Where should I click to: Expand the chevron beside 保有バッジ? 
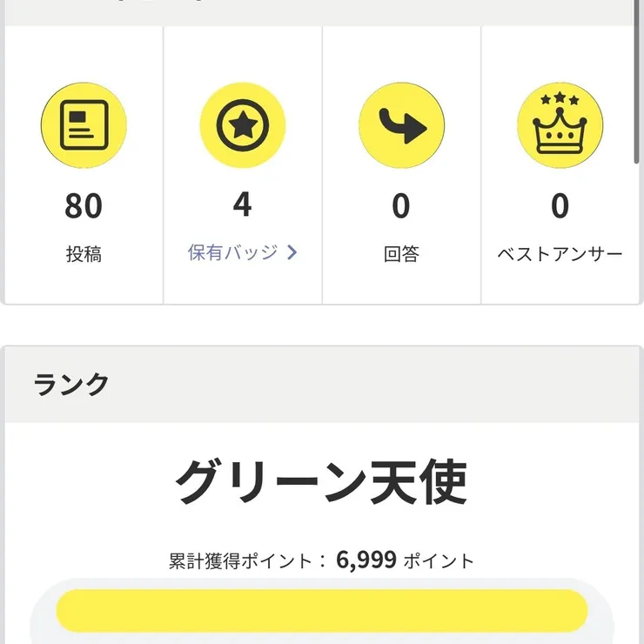point(292,253)
